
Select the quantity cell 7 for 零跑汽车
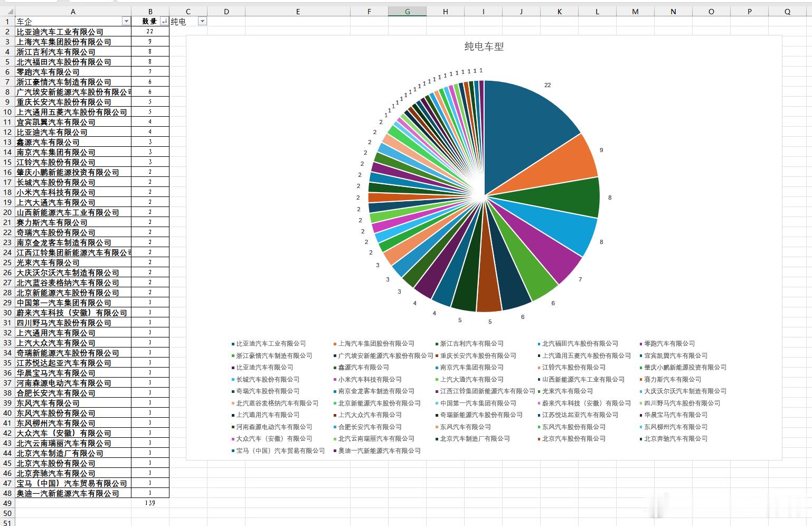[x=150, y=72]
